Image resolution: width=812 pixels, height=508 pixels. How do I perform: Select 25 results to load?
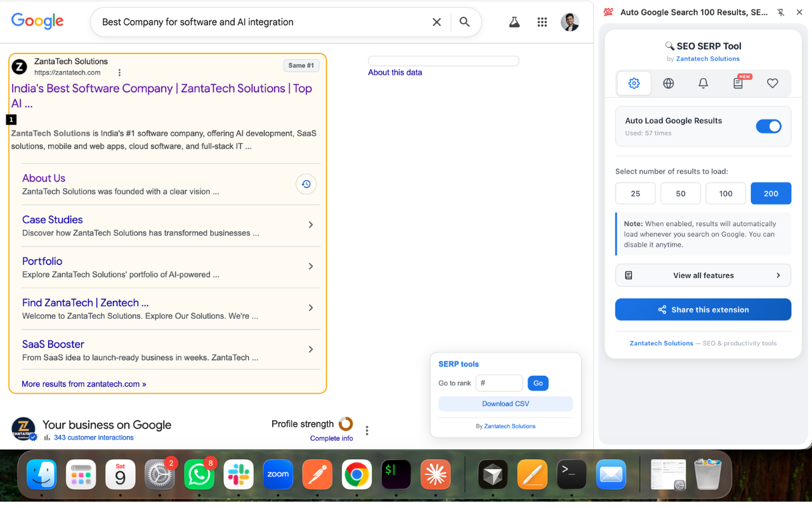(x=636, y=194)
